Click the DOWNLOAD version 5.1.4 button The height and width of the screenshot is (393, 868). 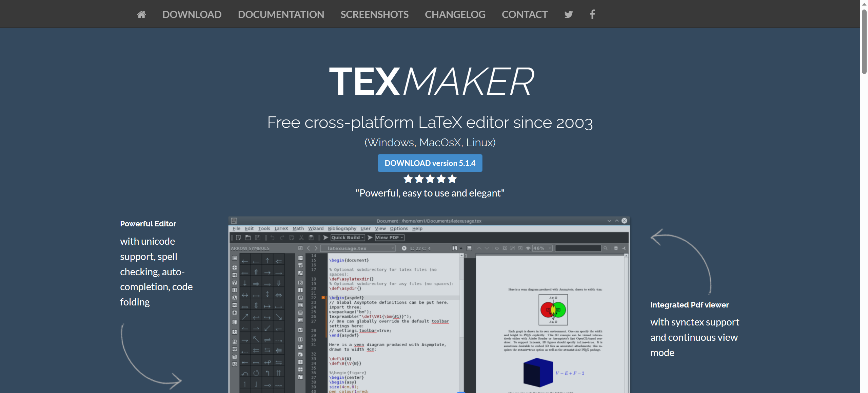pyautogui.click(x=430, y=163)
